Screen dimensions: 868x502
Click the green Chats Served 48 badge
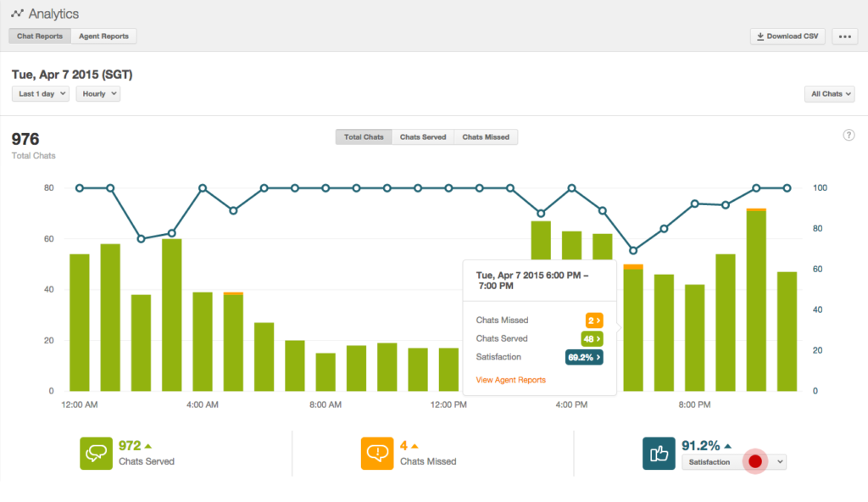(593, 338)
